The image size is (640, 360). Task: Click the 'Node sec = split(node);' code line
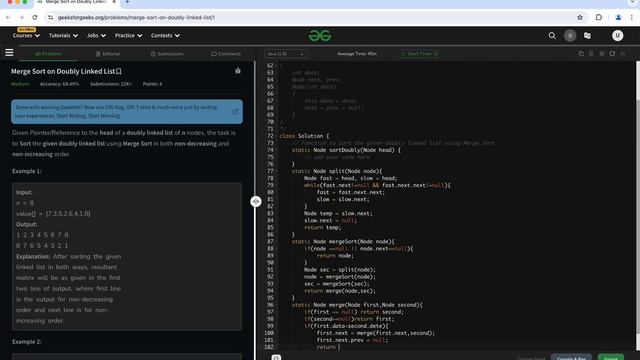tap(340, 270)
